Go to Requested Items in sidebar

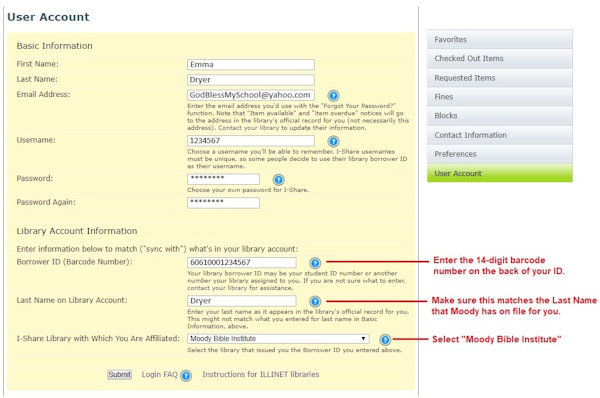click(500, 78)
